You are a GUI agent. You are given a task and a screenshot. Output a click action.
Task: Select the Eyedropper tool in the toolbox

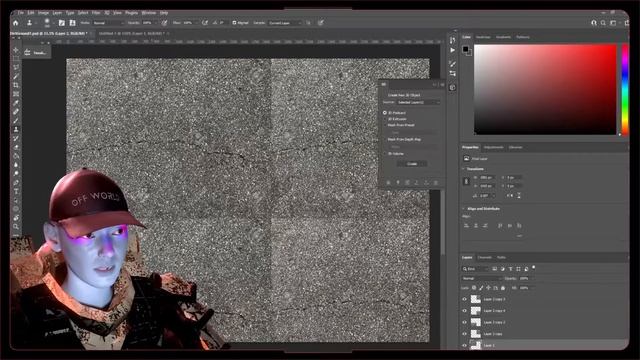click(16, 103)
